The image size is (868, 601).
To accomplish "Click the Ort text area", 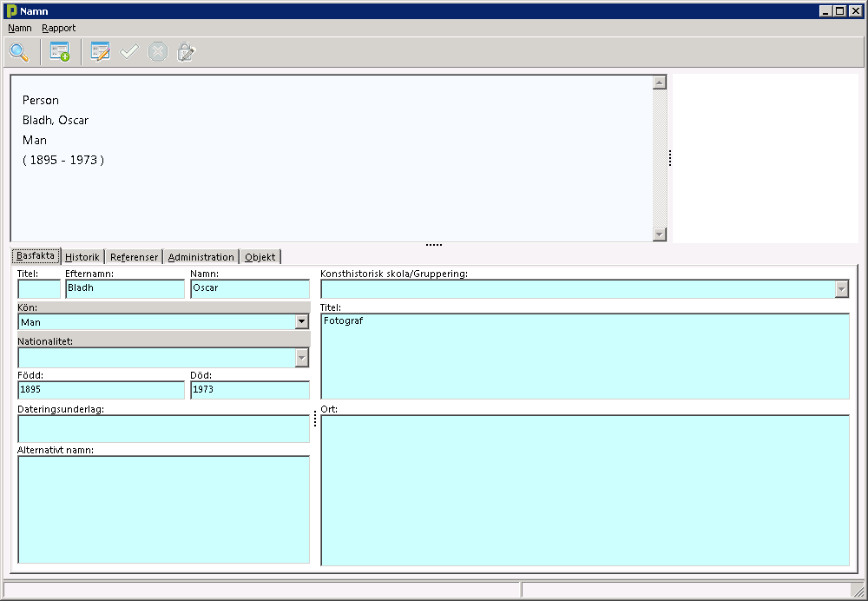I will (x=584, y=490).
